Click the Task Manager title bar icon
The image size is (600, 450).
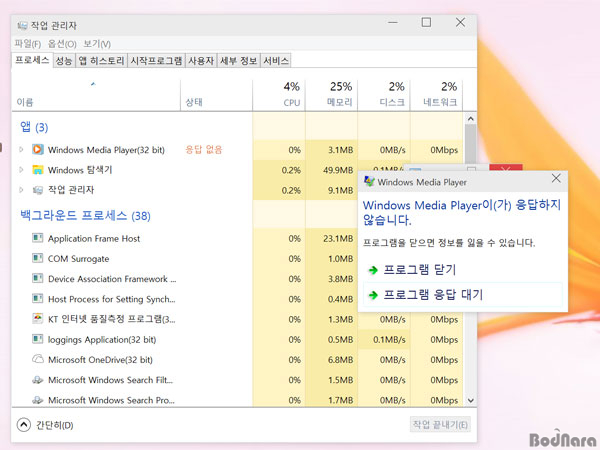coord(23,26)
